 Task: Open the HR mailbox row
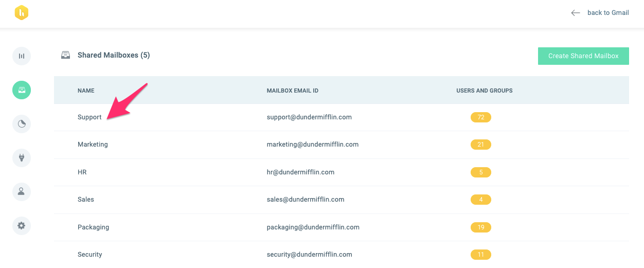pyautogui.click(x=342, y=172)
